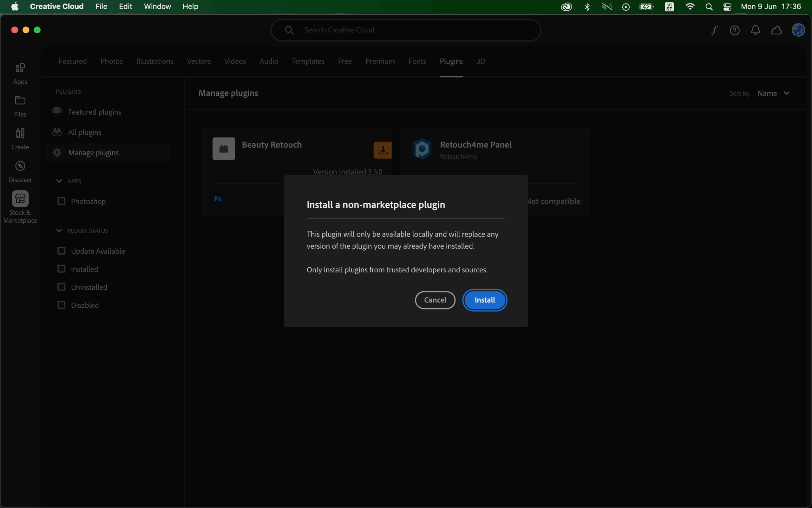The width and height of the screenshot is (812, 508).
Task: Open the Apps section in sidebar
Action: (20, 74)
